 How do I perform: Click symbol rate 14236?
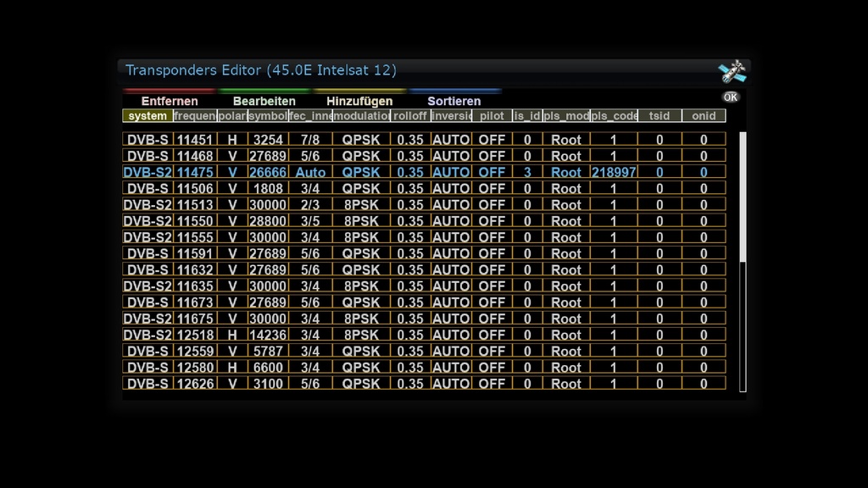point(268,335)
